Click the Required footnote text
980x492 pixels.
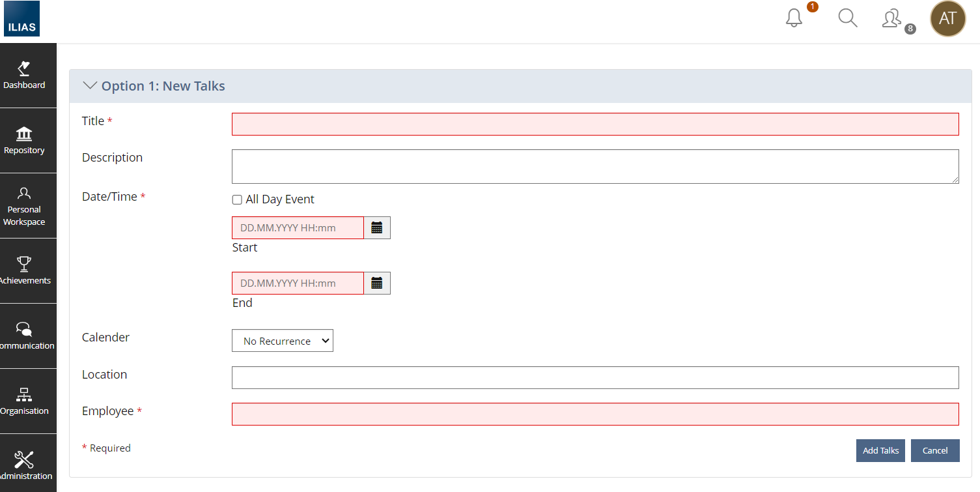pos(110,448)
